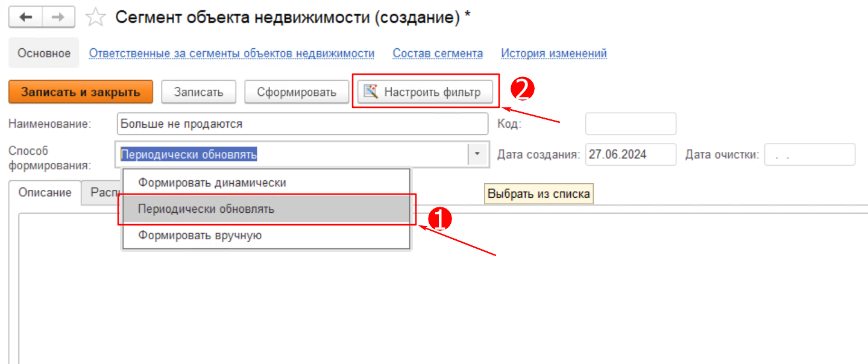Go to the Состав сегмента link
The width and height of the screenshot is (868, 364).
[x=438, y=54]
